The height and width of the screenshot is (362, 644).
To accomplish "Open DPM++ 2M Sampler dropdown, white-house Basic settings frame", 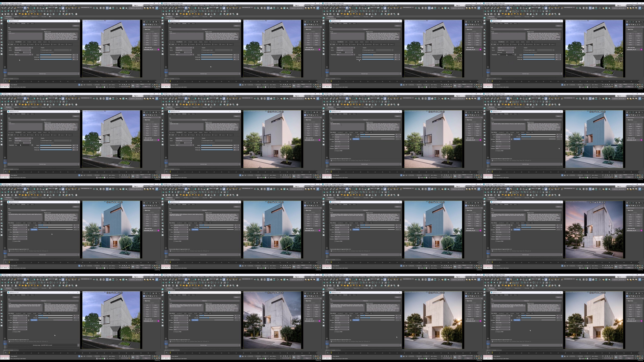I will pyautogui.click(x=342, y=146).
